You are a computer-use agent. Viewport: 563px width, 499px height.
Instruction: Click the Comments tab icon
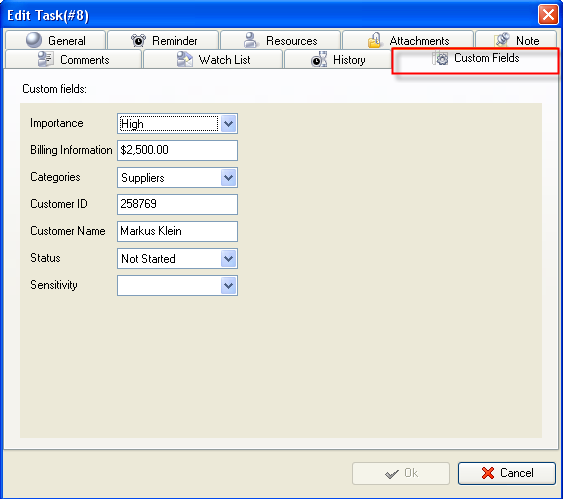point(46,59)
